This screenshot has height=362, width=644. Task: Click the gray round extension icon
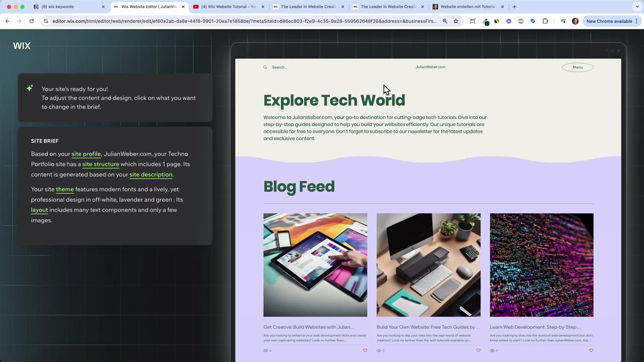(x=521, y=21)
